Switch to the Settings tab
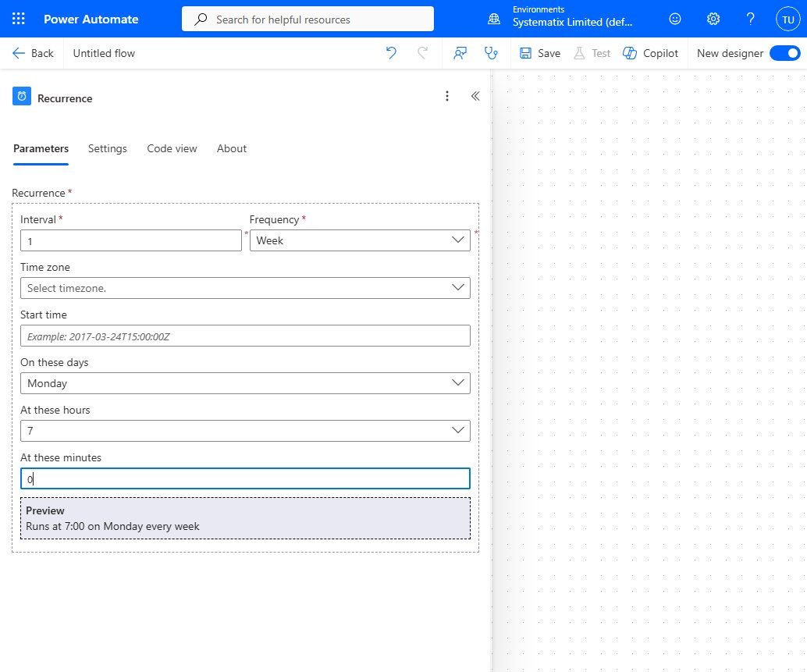This screenshot has width=807, height=672. click(107, 149)
